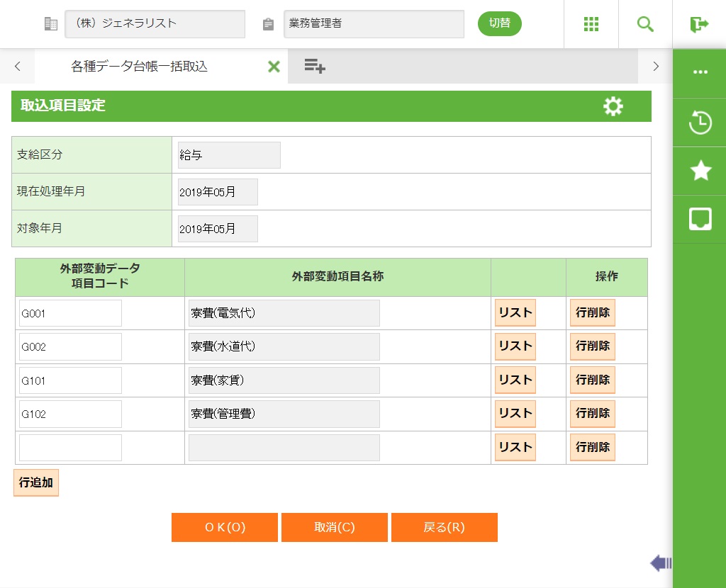Image resolution: width=726 pixels, height=588 pixels.
Task: Open favorites star icon in sidebar
Action: coord(700,171)
